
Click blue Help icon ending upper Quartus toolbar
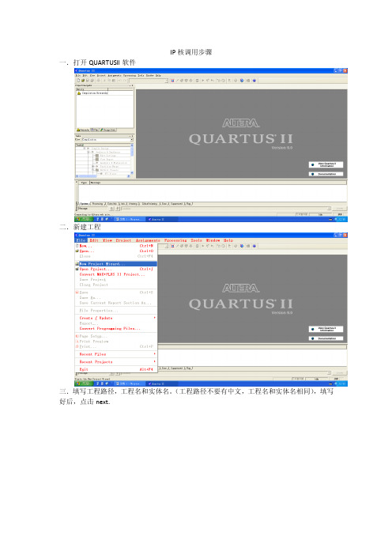[254, 81]
